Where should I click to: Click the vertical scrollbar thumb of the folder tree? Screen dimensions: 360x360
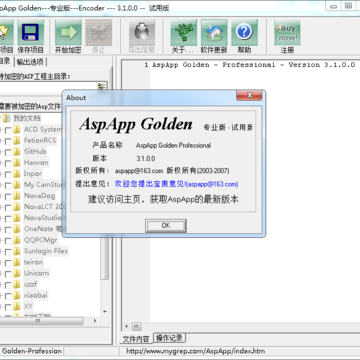coord(105,257)
